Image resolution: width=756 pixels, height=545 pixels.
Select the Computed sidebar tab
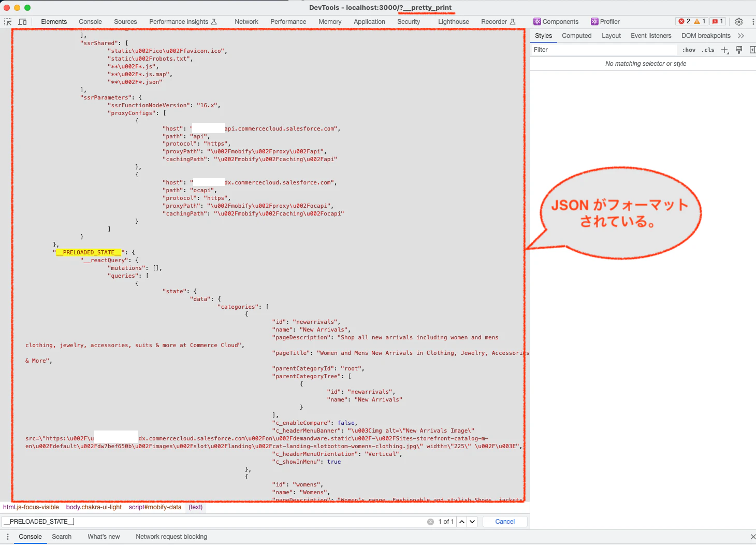pos(576,36)
